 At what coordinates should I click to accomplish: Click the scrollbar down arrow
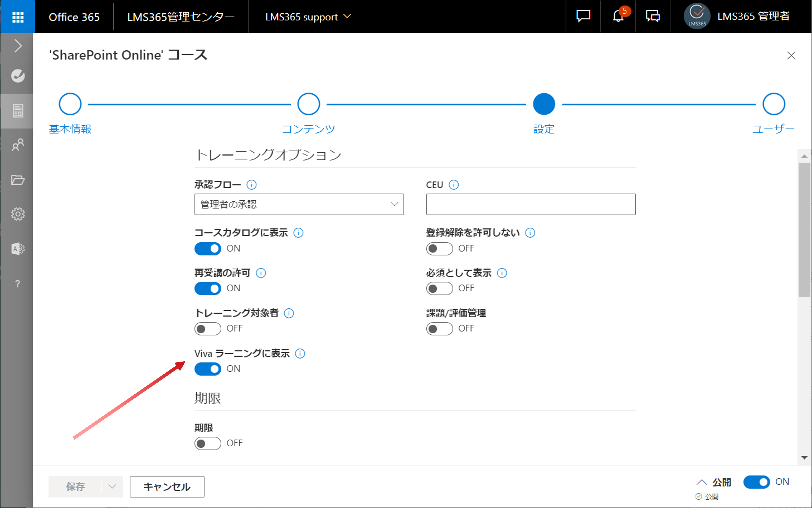pos(804,458)
